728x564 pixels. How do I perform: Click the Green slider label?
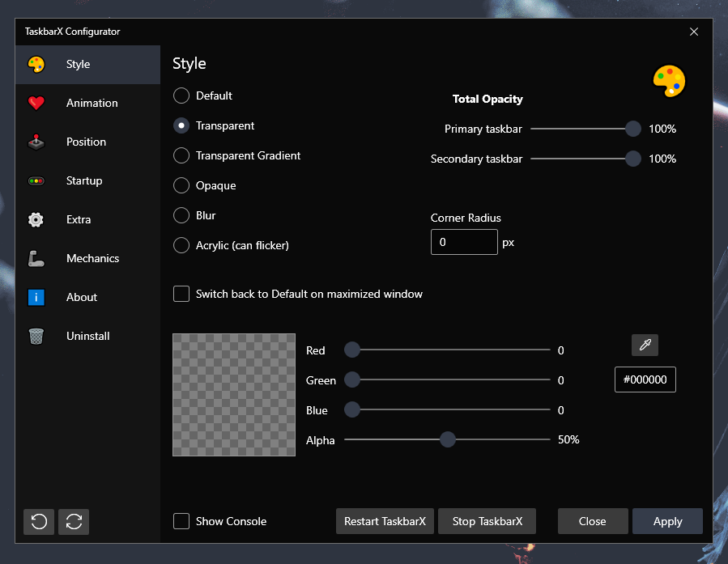pyautogui.click(x=321, y=380)
